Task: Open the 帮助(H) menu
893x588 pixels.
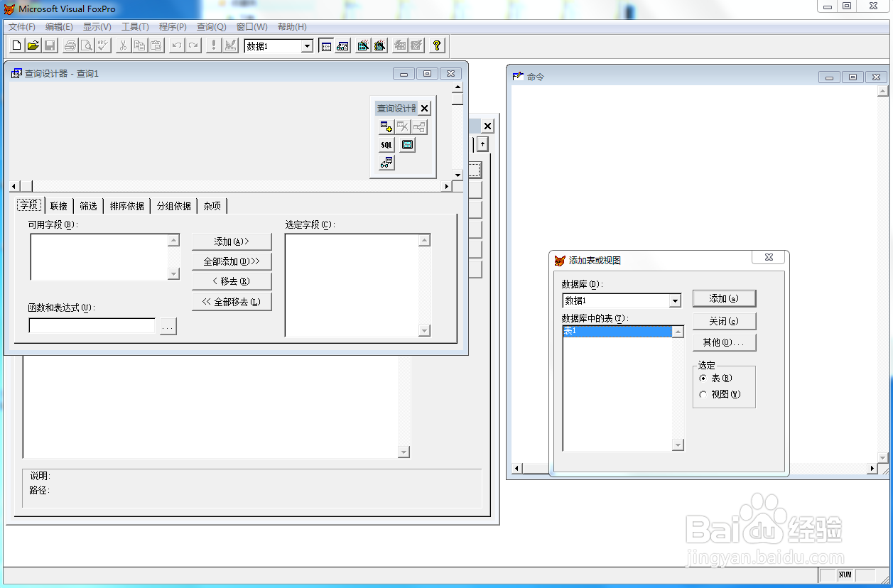Action: 292,27
